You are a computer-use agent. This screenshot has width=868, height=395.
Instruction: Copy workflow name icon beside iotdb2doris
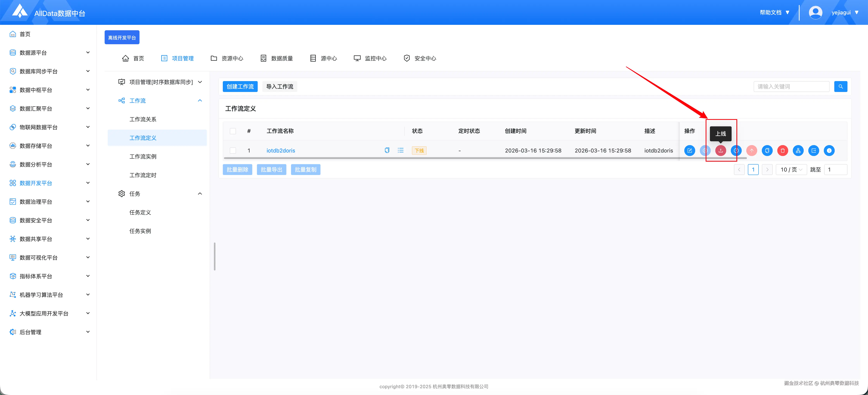click(x=387, y=150)
